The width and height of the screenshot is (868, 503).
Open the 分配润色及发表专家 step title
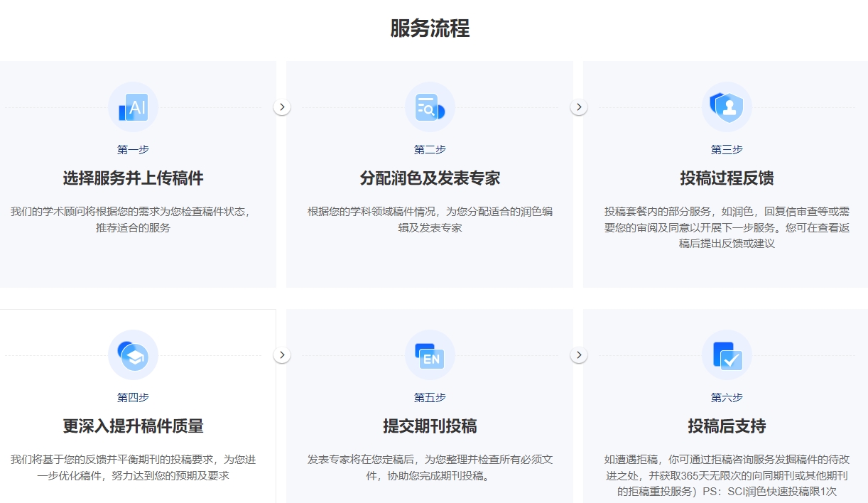coord(430,178)
